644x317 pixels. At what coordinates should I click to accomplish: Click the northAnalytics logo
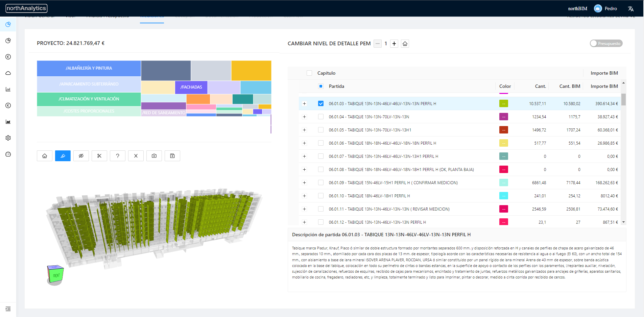coord(26,8)
